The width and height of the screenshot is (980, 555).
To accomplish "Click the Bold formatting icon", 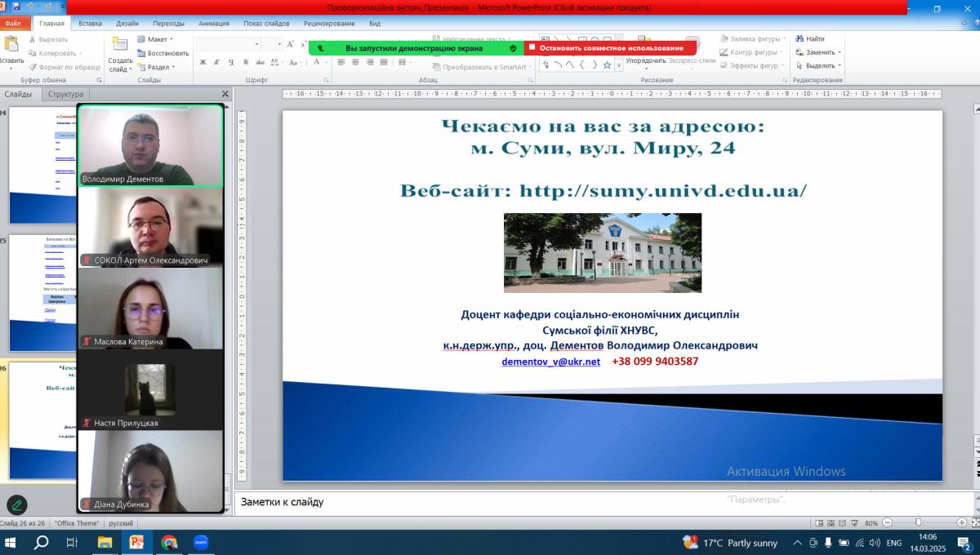I will click(203, 62).
